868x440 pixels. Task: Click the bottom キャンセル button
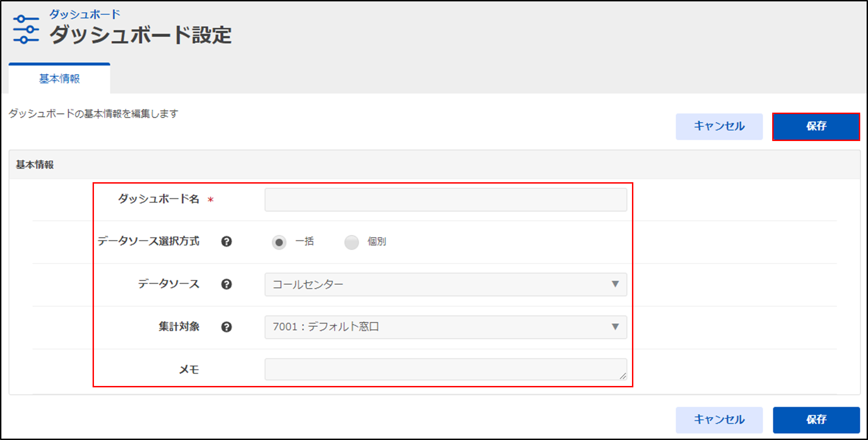click(719, 419)
